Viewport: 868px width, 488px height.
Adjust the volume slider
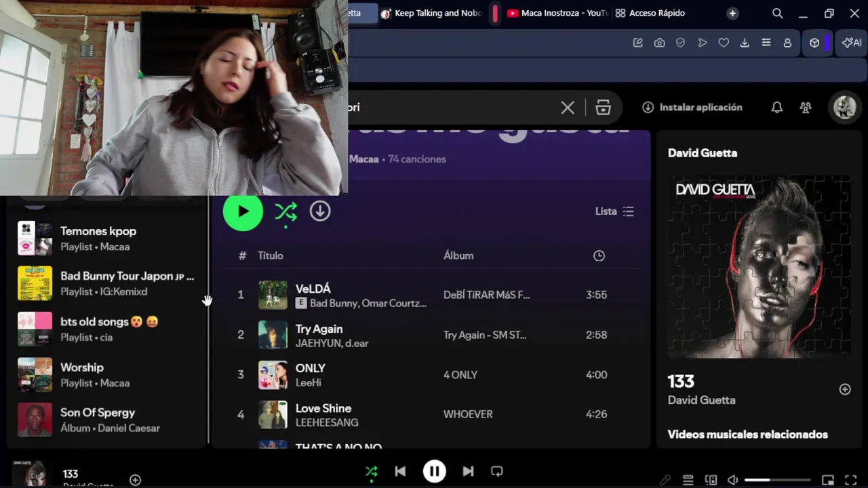[x=777, y=480]
